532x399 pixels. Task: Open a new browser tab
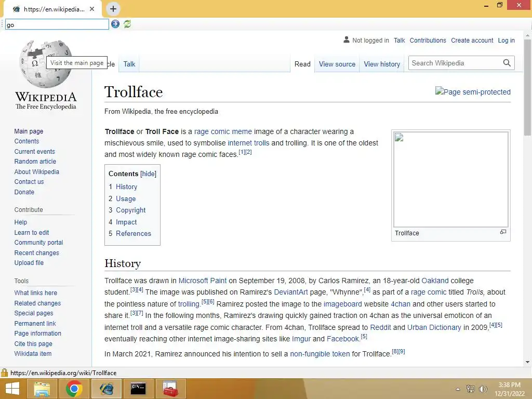point(113,9)
